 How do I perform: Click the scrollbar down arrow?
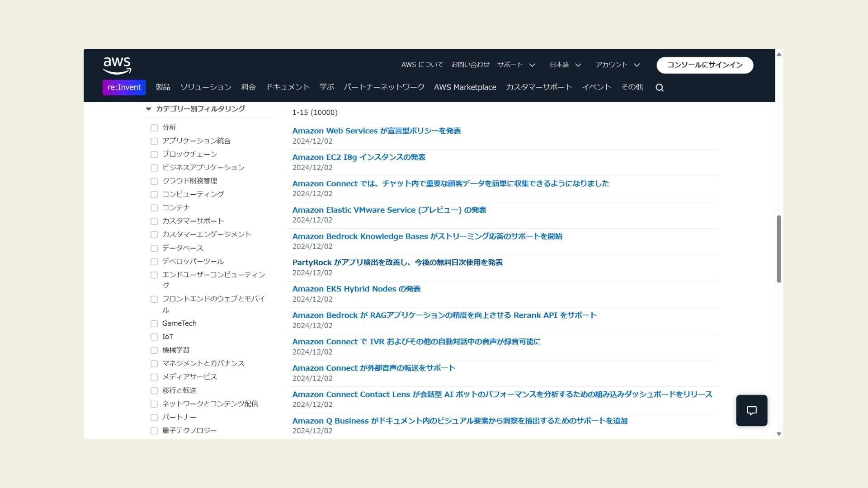coord(779,434)
